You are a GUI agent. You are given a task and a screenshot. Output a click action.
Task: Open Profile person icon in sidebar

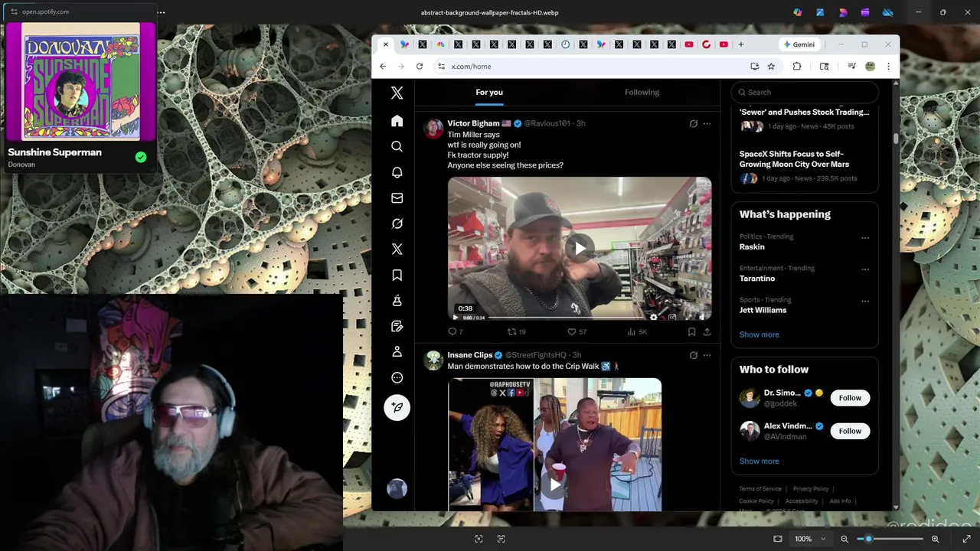coord(397,351)
